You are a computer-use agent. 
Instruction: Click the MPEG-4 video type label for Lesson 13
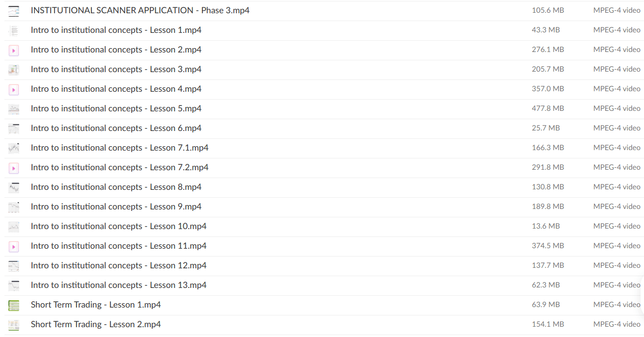(616, 285)
